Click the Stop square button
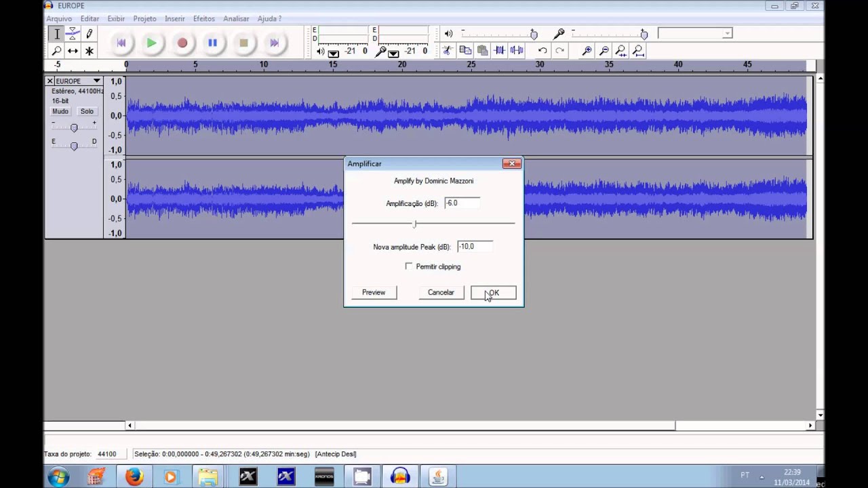Screen dimensions: 868x488 tap(243, 43)
